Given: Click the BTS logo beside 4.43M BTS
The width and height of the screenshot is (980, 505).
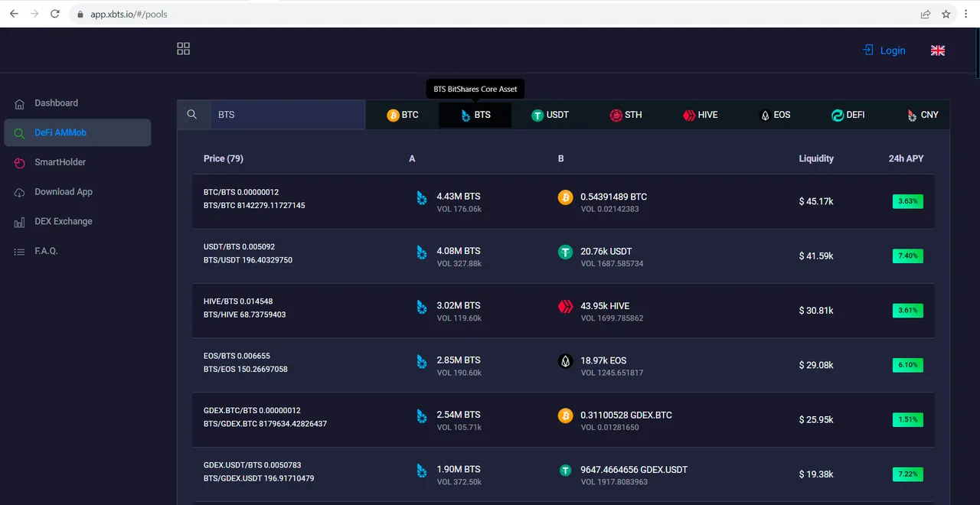Looking at the screenshot, I should [421, 198].
